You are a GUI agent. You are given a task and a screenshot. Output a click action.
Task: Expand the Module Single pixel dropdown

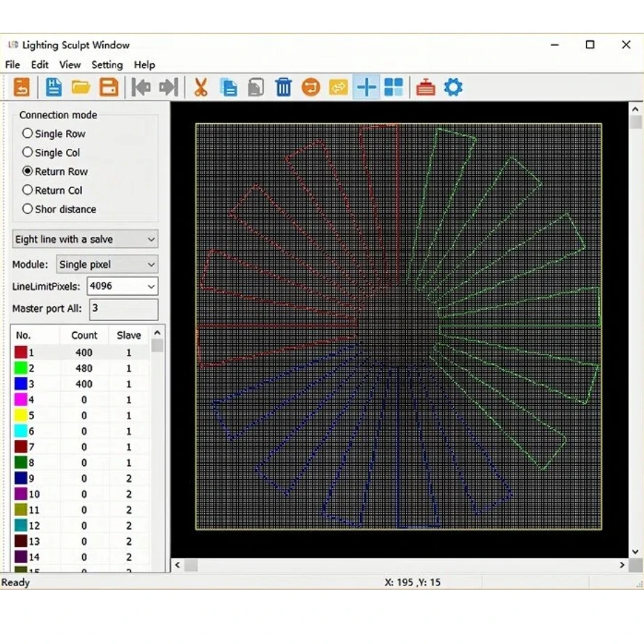point(107,265)
